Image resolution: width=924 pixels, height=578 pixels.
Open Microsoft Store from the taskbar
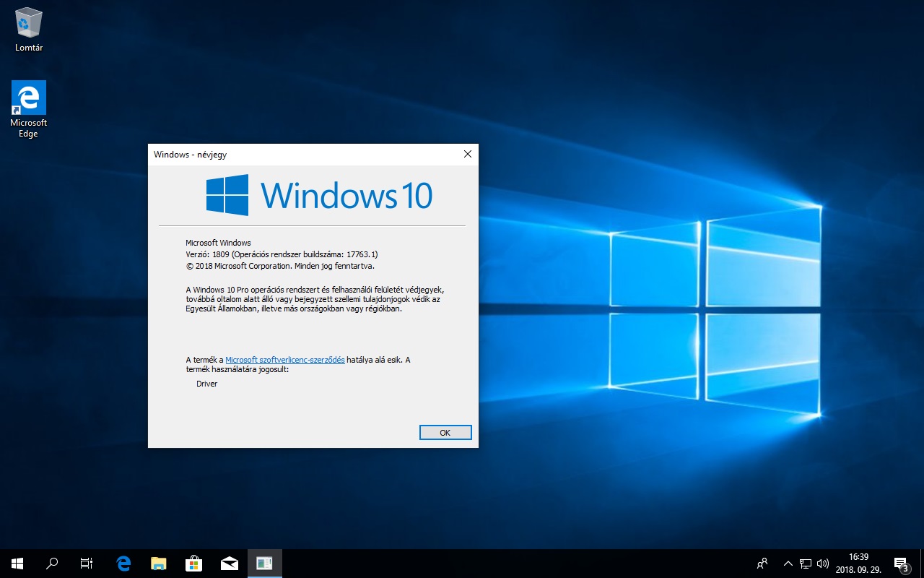pyautogui.click(x=194, y=564)
